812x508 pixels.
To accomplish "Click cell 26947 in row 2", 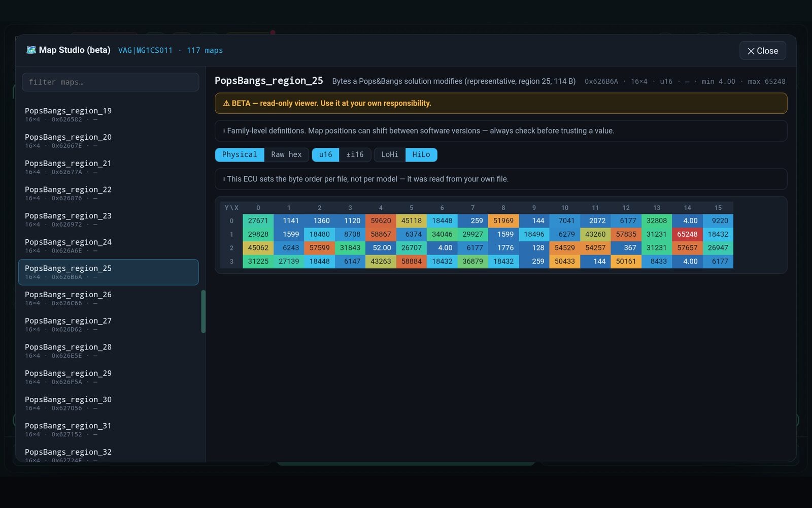I will [718, 248].
